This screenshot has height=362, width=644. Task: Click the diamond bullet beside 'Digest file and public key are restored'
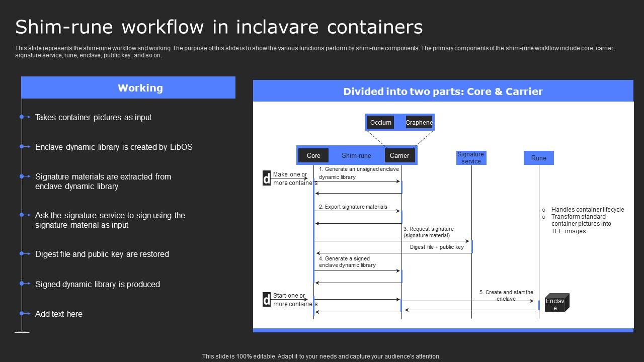(x=21, y=254)
